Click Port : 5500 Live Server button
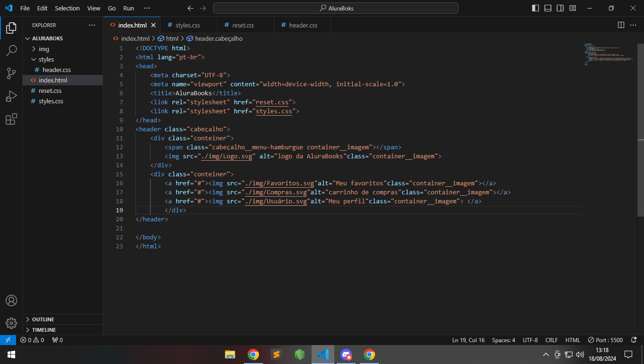This screenshot has width=644, height=364. 606,340
